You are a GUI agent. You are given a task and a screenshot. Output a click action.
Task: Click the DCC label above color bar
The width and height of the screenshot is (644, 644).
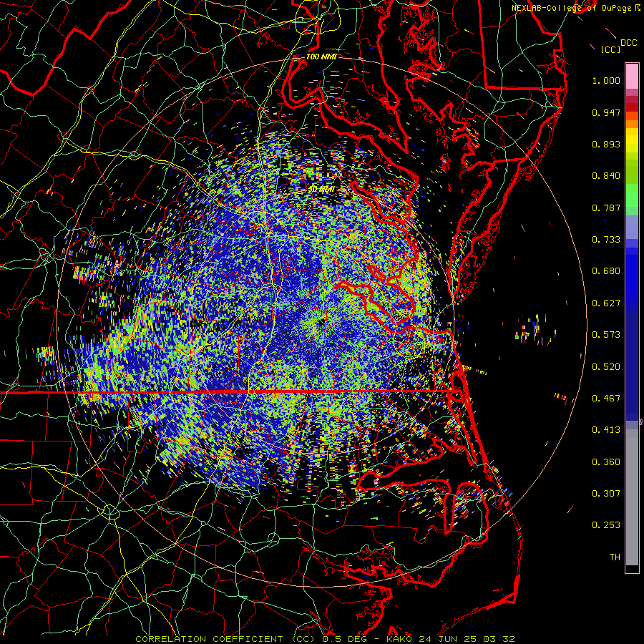coord(628,43)
